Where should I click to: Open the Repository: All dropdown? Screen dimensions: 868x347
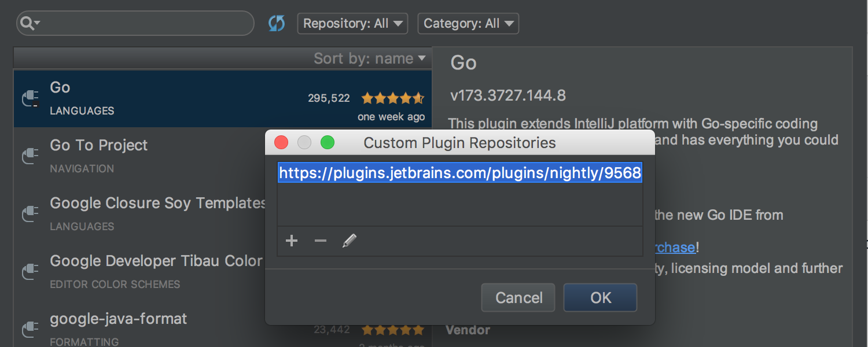click(352, 24)
